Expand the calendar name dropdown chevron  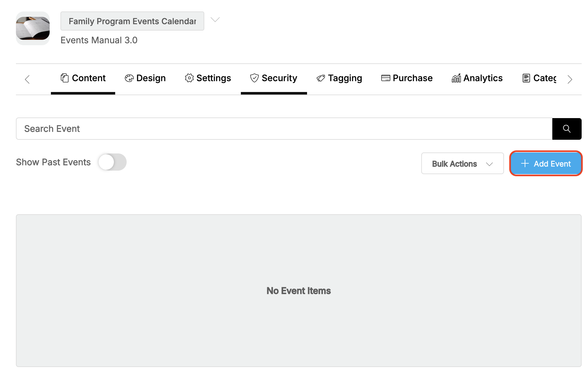coord(215,20)
